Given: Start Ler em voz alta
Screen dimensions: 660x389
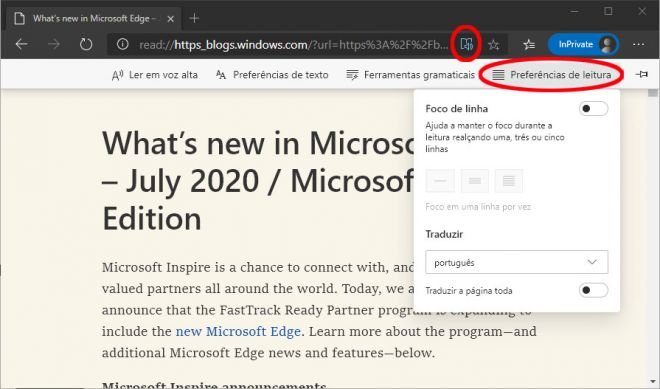Looking at the screenshot, I should pyautogui.click(x=154, y=75).
